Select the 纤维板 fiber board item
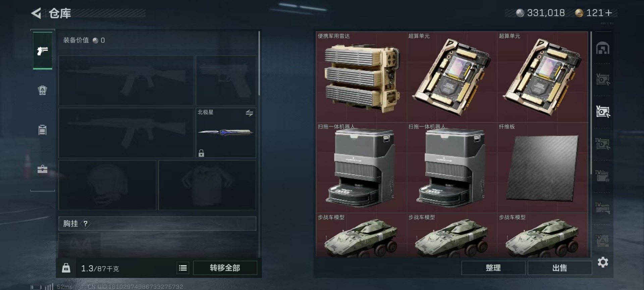The height and width of the screenshot is (290, 644). (542, 167)
